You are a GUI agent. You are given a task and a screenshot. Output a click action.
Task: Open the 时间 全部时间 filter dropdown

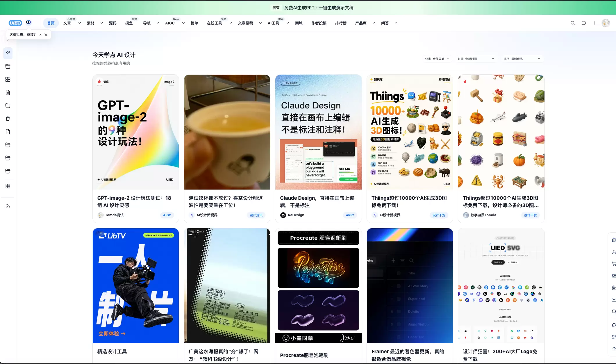click(x=476, y=59)
